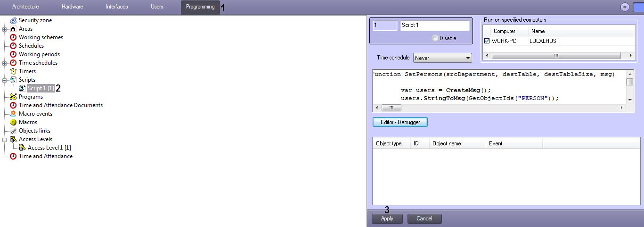This screenshot has width=644, height=227.
Task: Uncheck the WORK-PC computer checkbox
Action: pos(487,41)
